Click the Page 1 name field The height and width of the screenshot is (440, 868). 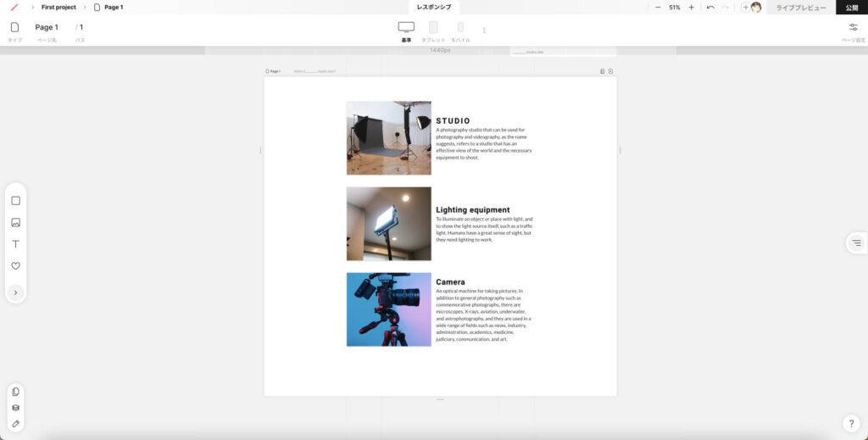tap(47, 27)
